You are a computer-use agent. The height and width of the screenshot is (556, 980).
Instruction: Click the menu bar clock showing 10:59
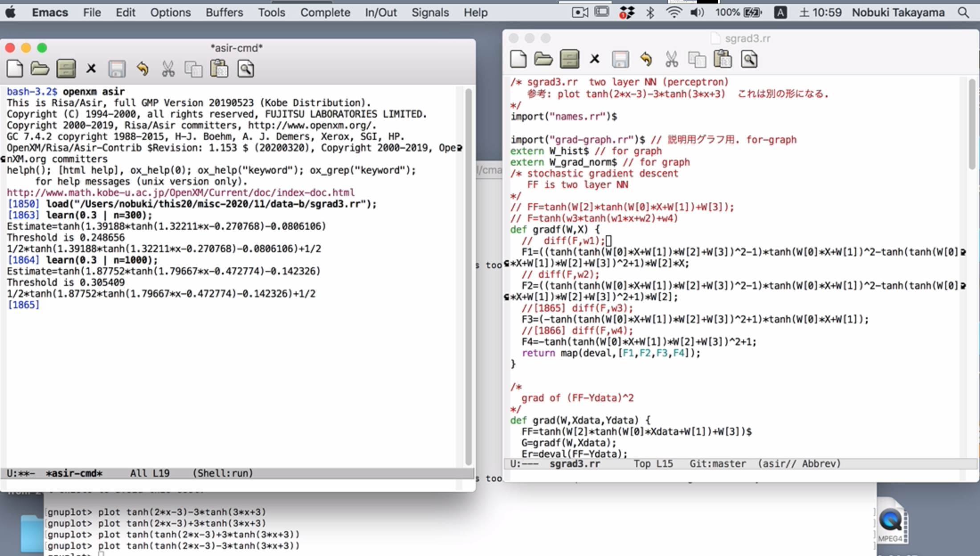pyautogui.click(x=820, y=12)
